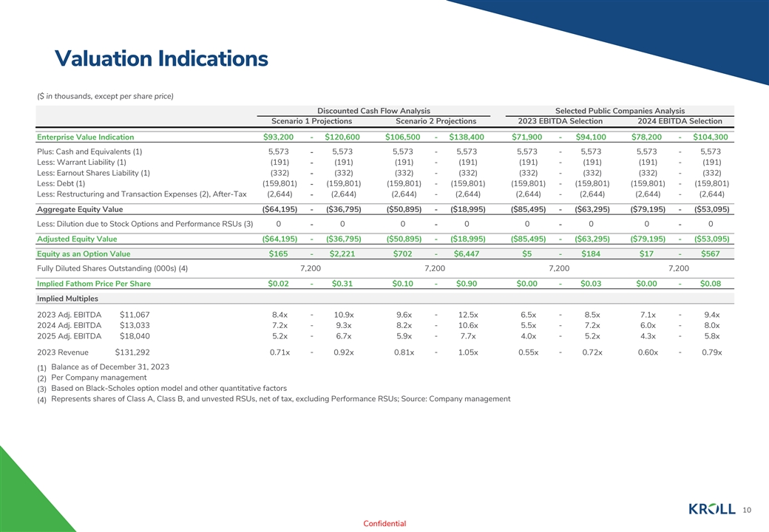Select the 12.5x multiple

[468, 315]
